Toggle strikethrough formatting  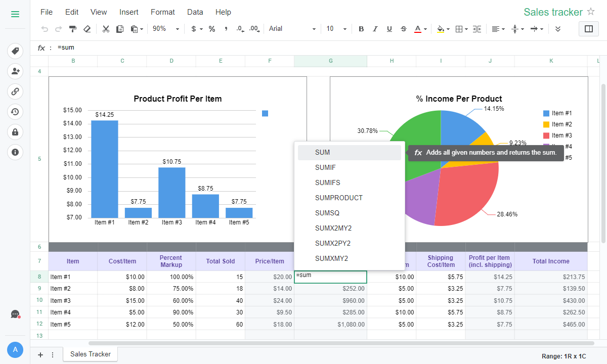(403, 29)
